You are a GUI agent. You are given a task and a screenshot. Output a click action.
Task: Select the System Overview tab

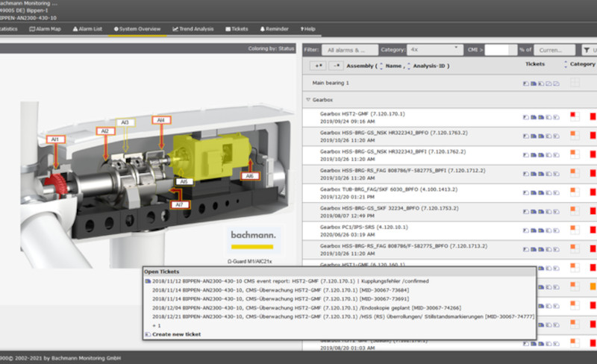click(x=137, y=29)
